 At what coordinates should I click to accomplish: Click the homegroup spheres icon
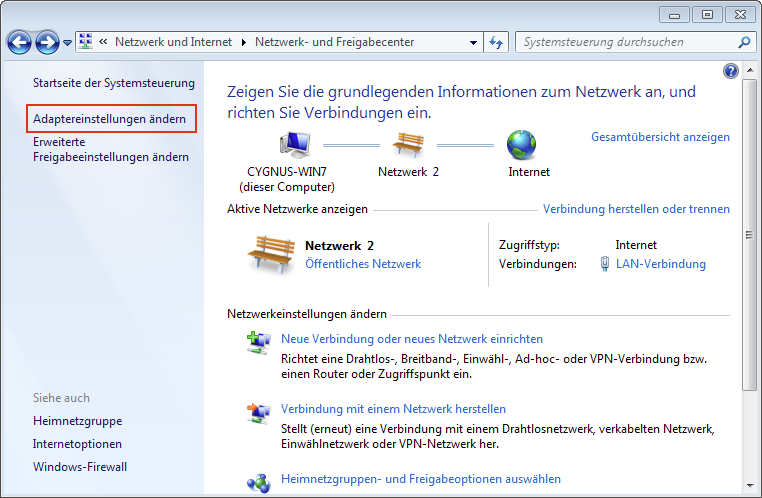[259, 483]
